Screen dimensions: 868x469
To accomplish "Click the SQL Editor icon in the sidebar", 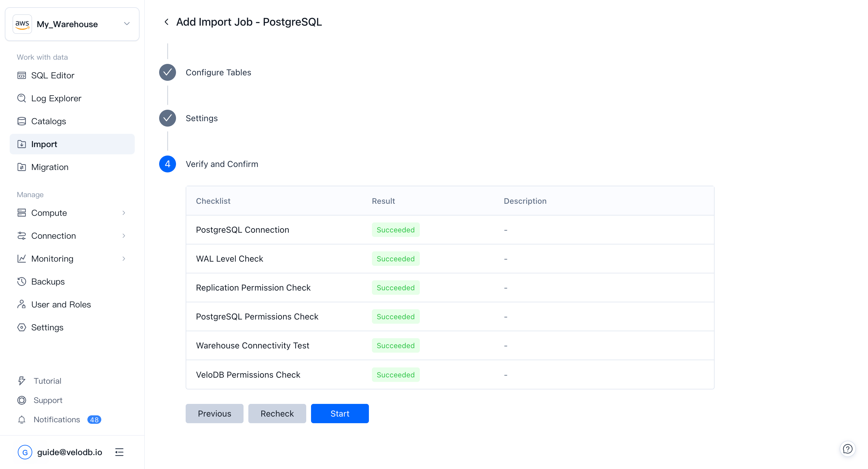I will pyautogui.click(x=22, y=75).
